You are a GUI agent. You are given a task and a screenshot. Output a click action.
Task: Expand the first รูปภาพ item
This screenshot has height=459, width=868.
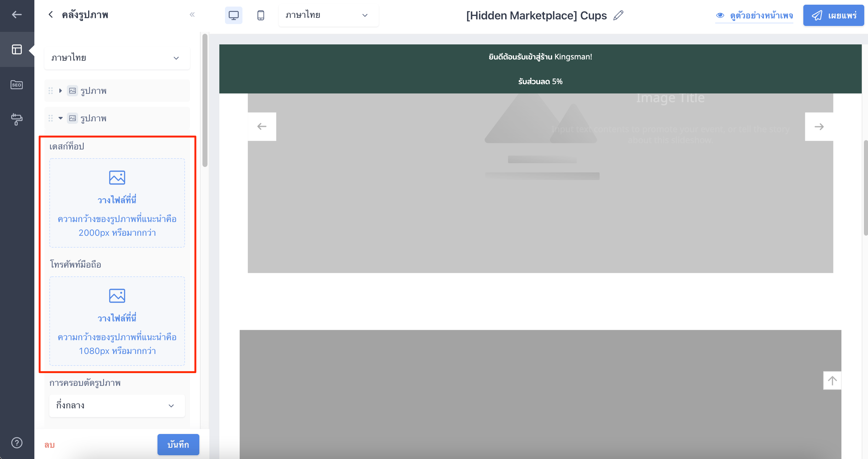point(61,91)
